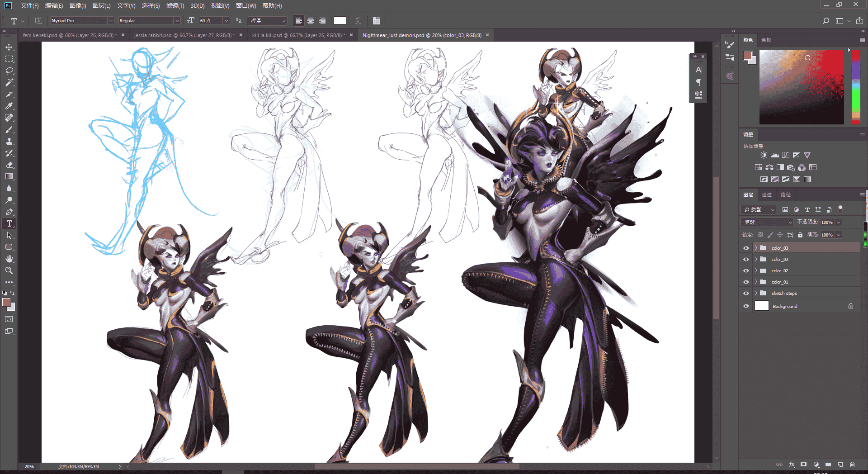The width and height of the screenshot is (868, 474).
Task: Click the create new group folder icon
Action: (x=828, y=465)
